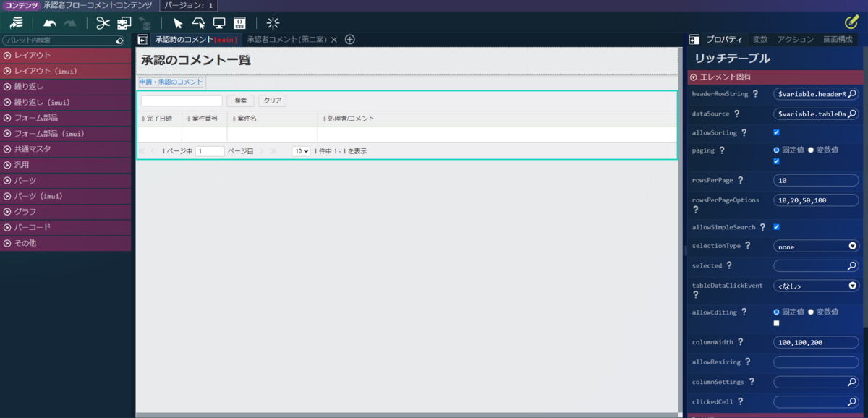Viewport: 868px width, 418px height.
Task: Select 固定値 radio for paging
Action: (777, 150)
